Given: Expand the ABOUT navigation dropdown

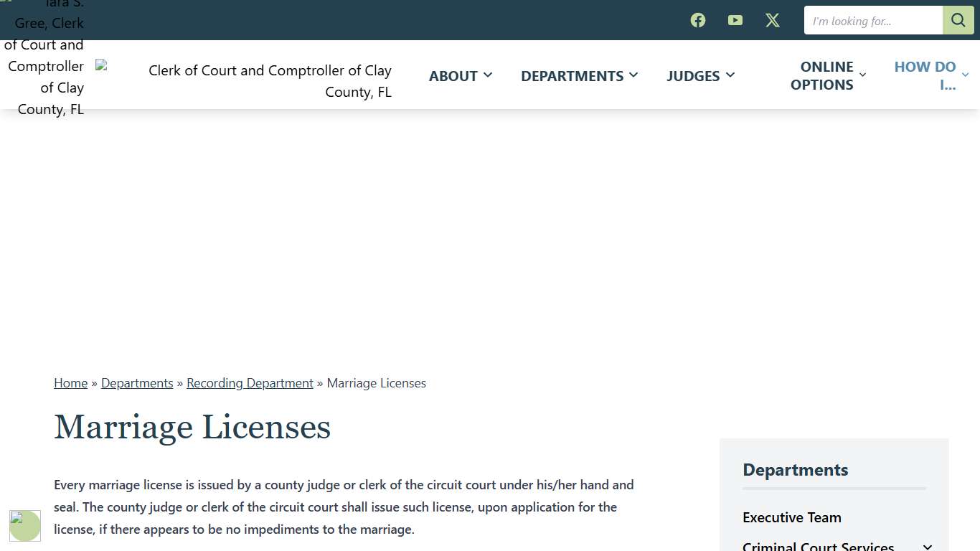Looking at the screenshot, I should pos(460,75).
